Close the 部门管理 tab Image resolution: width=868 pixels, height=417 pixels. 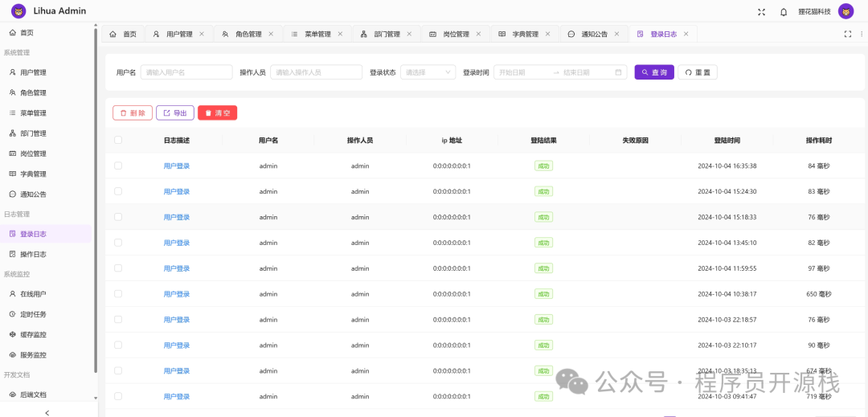coord(409,34)
